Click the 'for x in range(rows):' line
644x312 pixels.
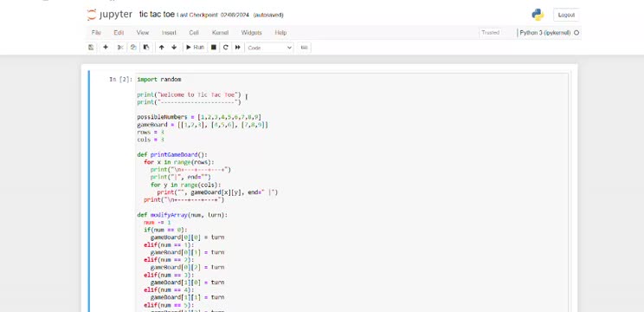tap(179, 162)
